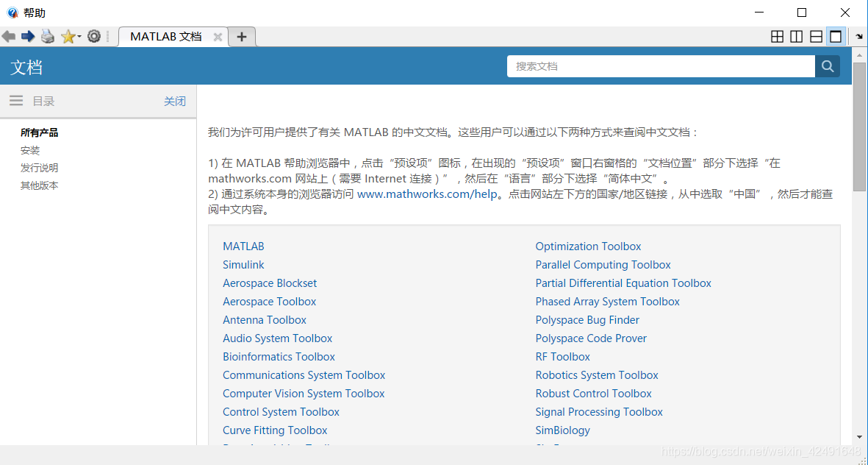Screen dimensions: 868x465
Task: Add a new tab with the plus button
Action: tap(241, 37)
